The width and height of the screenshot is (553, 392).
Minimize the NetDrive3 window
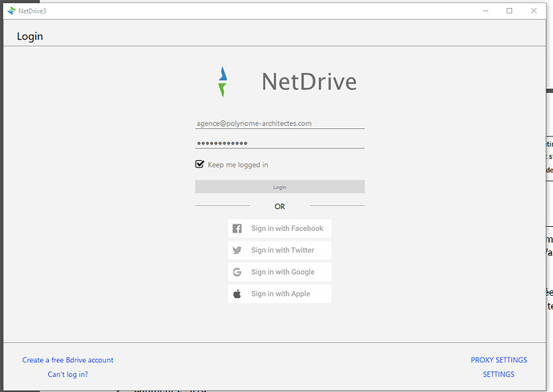486,11
